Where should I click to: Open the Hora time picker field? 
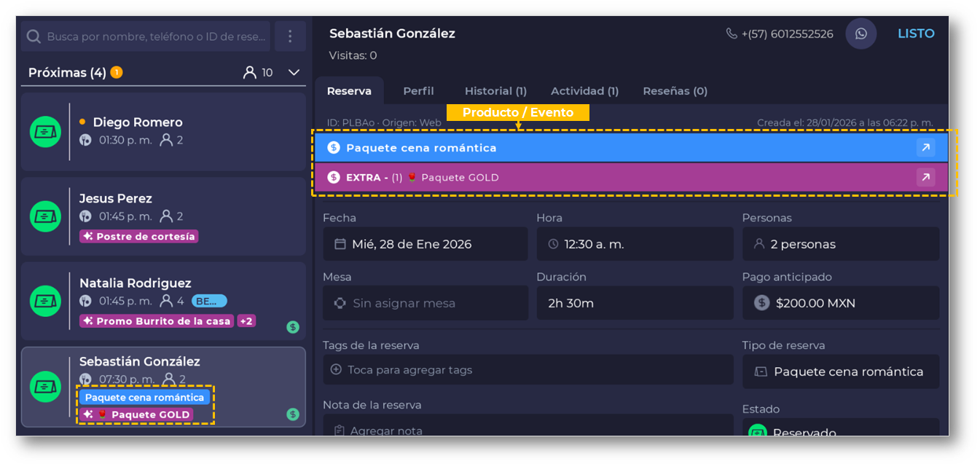pos(635,244)
